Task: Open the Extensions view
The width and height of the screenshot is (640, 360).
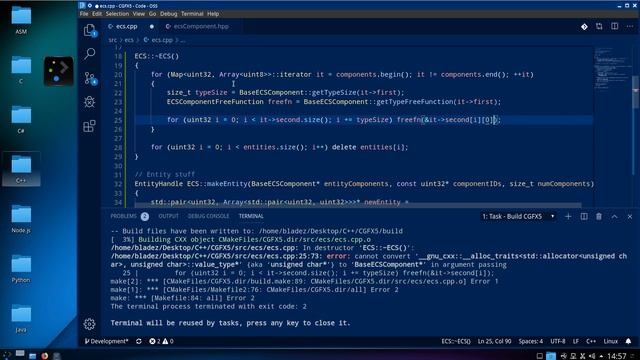Action: coord(89,126)
